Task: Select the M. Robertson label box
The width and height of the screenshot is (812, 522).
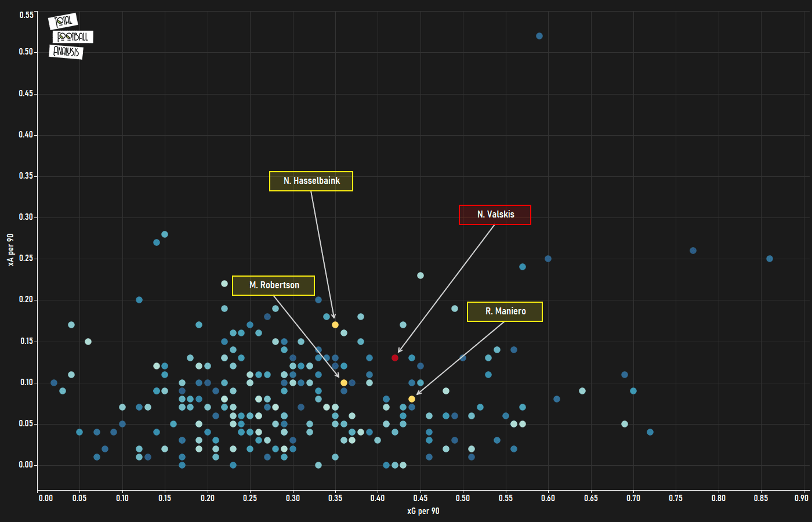Action: tap(273, 285)
